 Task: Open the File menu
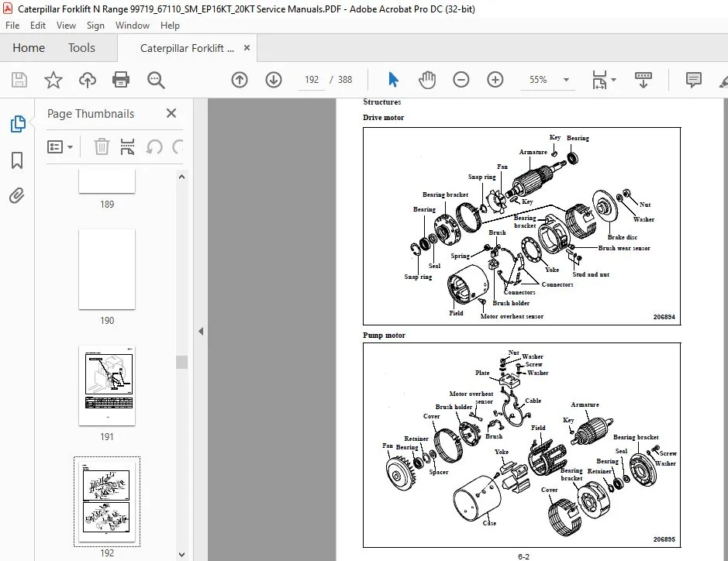[x=12, y=26]
